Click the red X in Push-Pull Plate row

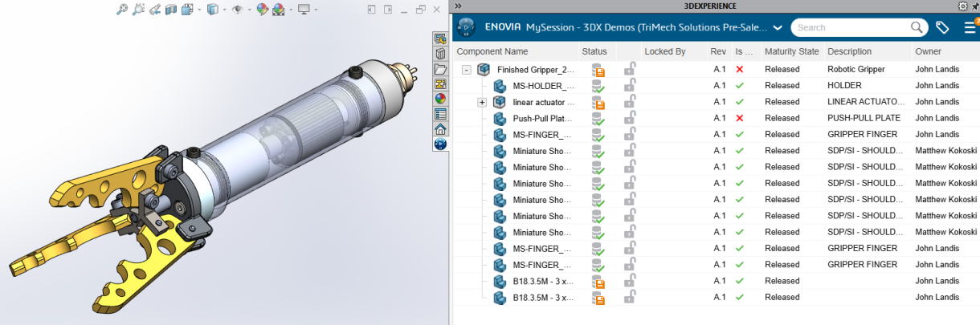[x=740, y=118]
